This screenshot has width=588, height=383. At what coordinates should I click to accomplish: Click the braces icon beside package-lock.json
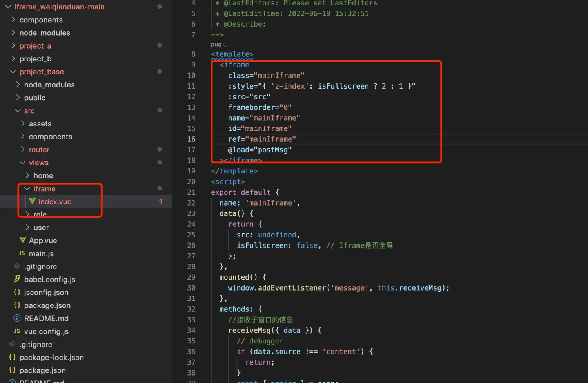click(x=12, y=357)
